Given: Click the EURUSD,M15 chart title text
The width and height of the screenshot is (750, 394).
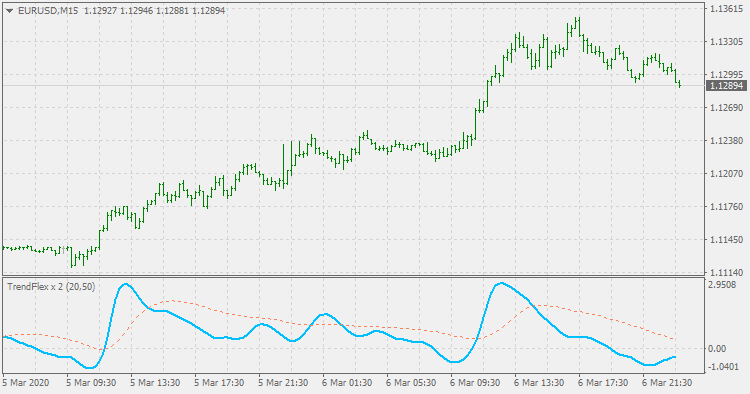Looking at the screenshot, I should 48,11.
